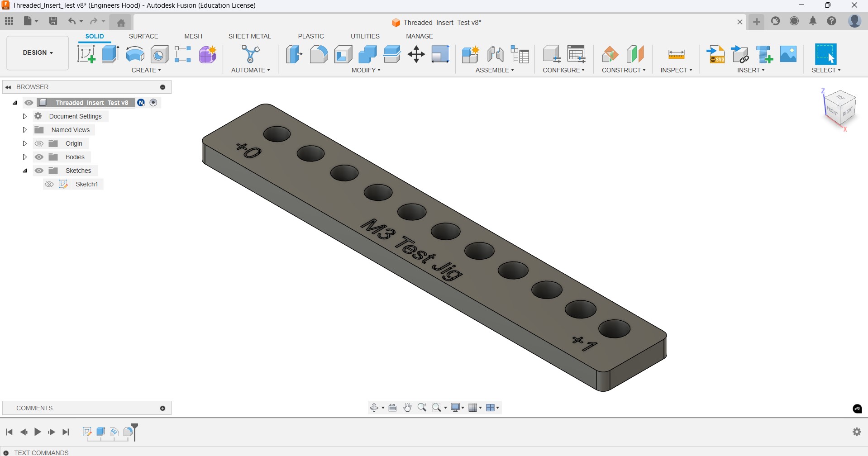Image resolution: width=868 pixels, height=456 pixels.
Task: Select the extrude feature in timeline
Action: pyautogui.click(x=100, y=432)
